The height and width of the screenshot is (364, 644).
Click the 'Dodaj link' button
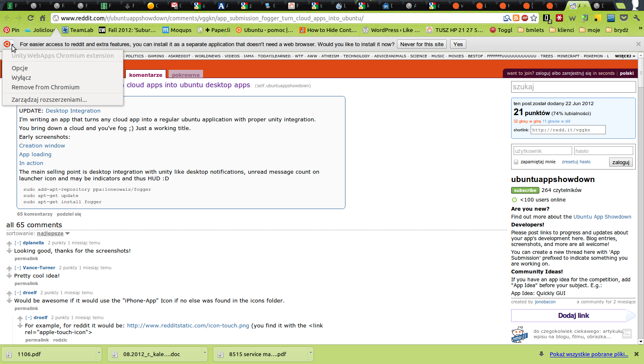(x=573, y=316)
